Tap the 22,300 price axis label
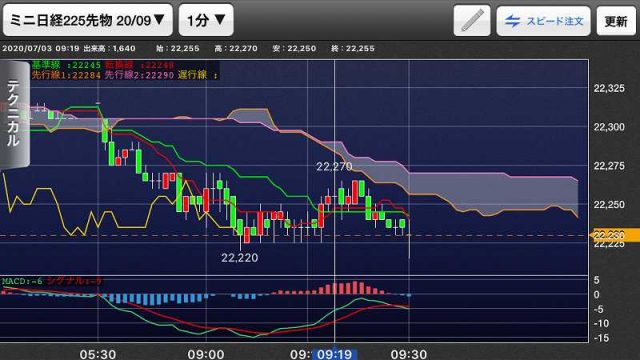 coord(609,127)
